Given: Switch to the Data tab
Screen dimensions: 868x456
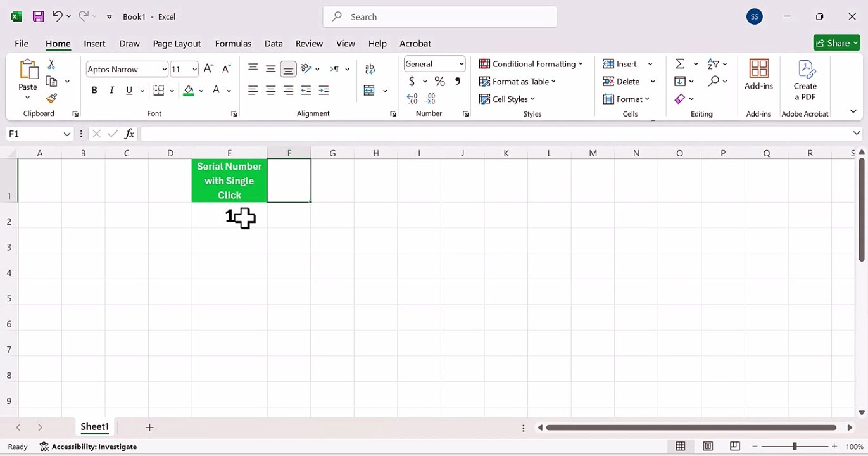Looking at the screenshot, I should (x=274, y=43).
